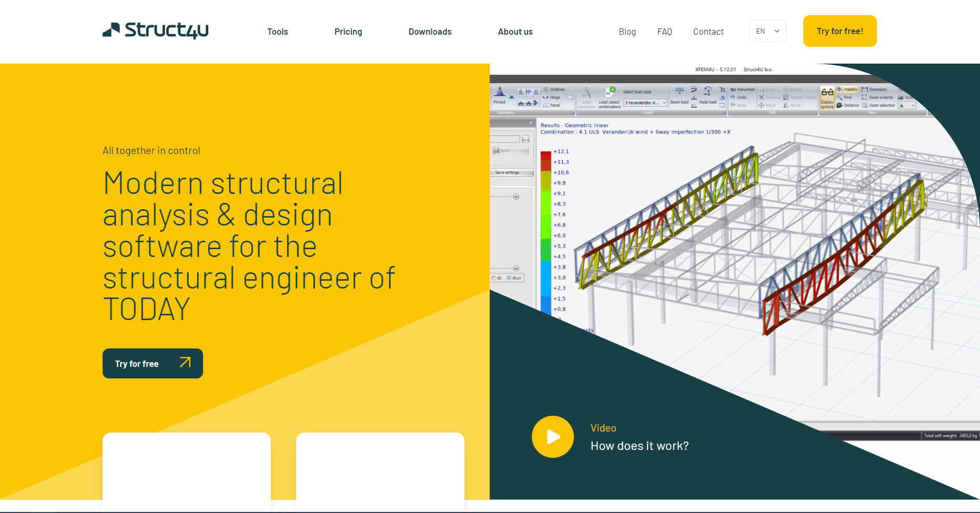Image resolution: width=980 pixels, height=513 pixels.
Task: Click Renumber in the Edit group
Action: [742, 89]
